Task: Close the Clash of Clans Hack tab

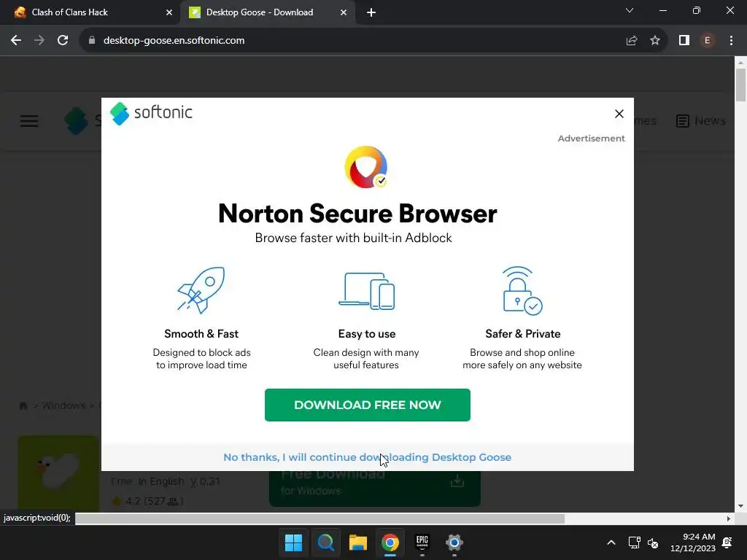Action: pos(169,12)
